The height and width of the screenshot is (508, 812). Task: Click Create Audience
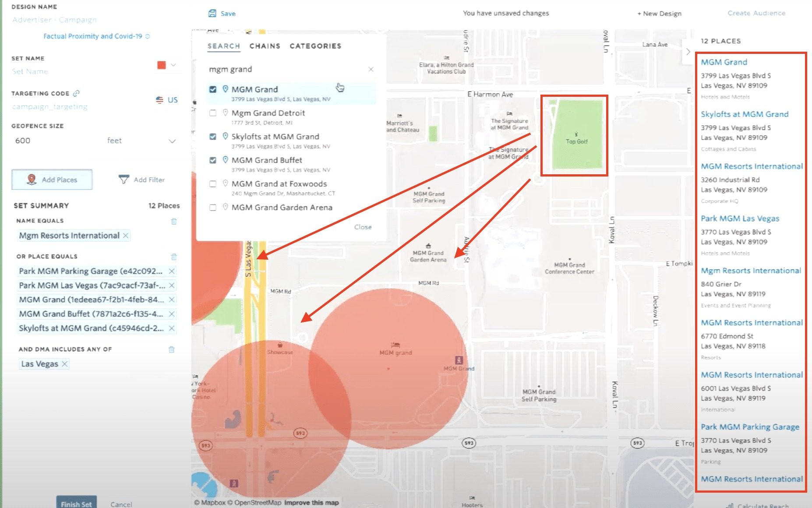[756, 13]
